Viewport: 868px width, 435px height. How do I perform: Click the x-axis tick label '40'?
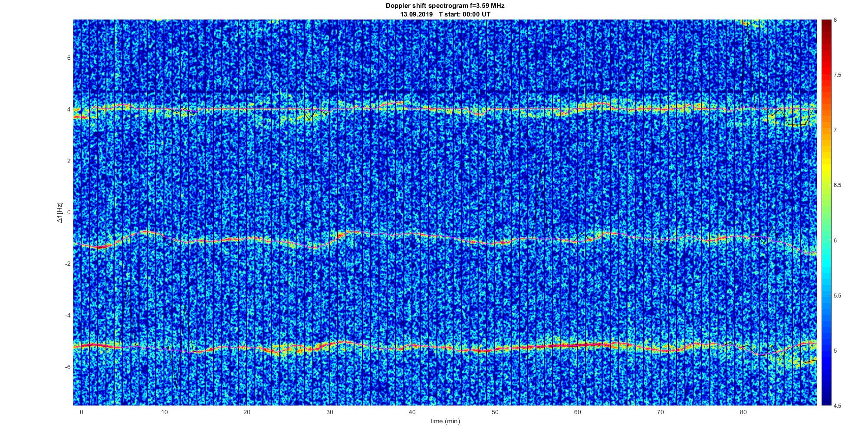click(x=412, y=412)
